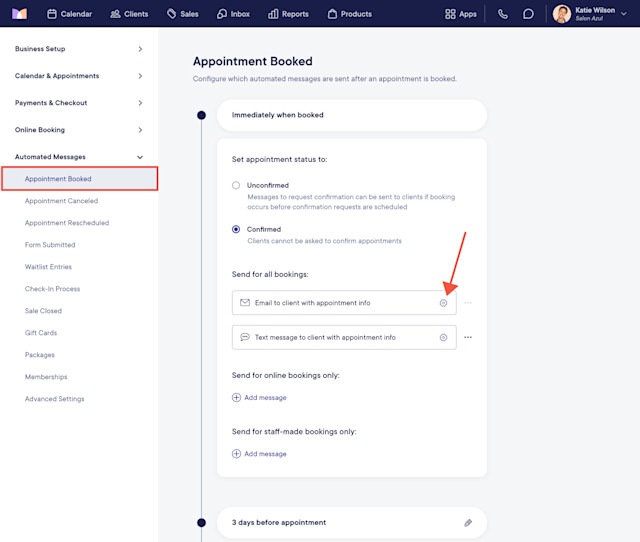Open Memberships messages

pos(46,377)
